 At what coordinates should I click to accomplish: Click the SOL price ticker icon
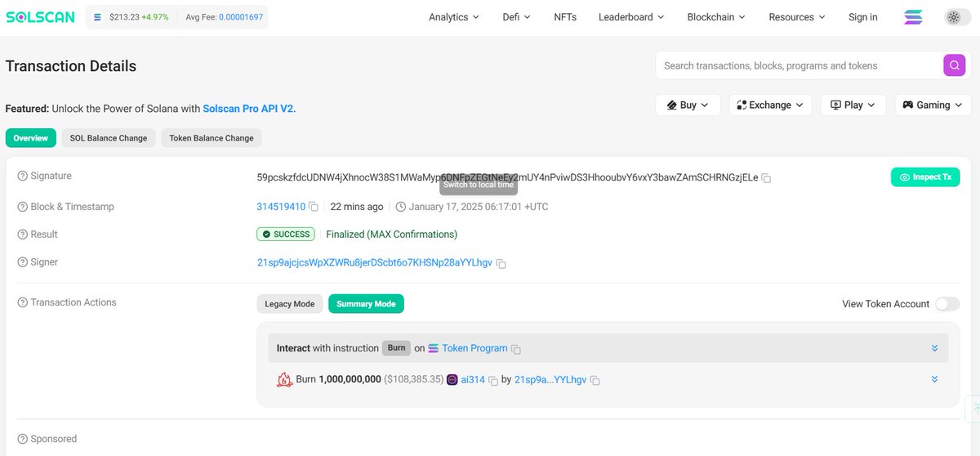98,17
